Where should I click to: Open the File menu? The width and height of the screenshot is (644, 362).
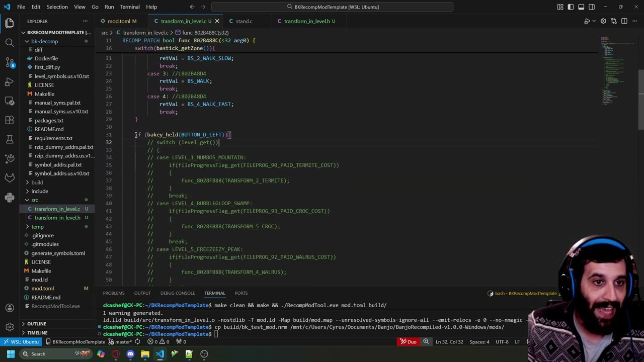[x=21, y=7]
